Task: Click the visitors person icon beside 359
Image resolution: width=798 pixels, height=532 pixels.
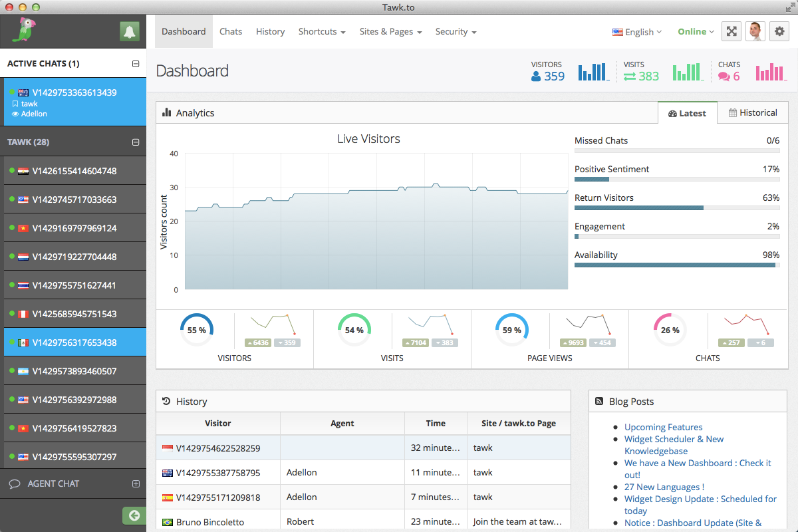Action: pyautogui.click(x=536, y=76)
